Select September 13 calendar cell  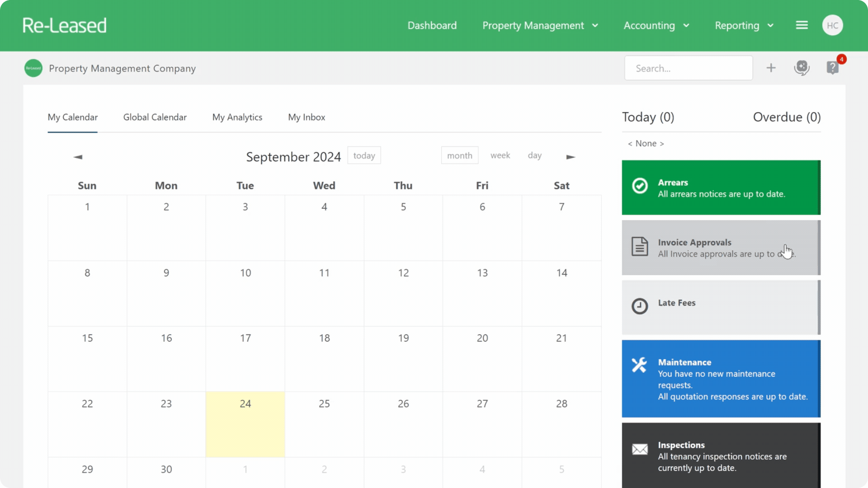coord(482,294)
